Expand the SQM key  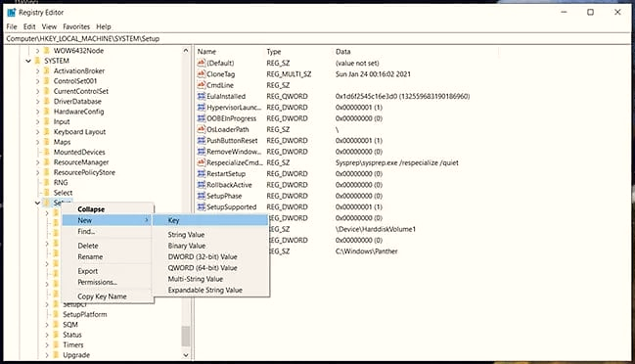point(47,324)
